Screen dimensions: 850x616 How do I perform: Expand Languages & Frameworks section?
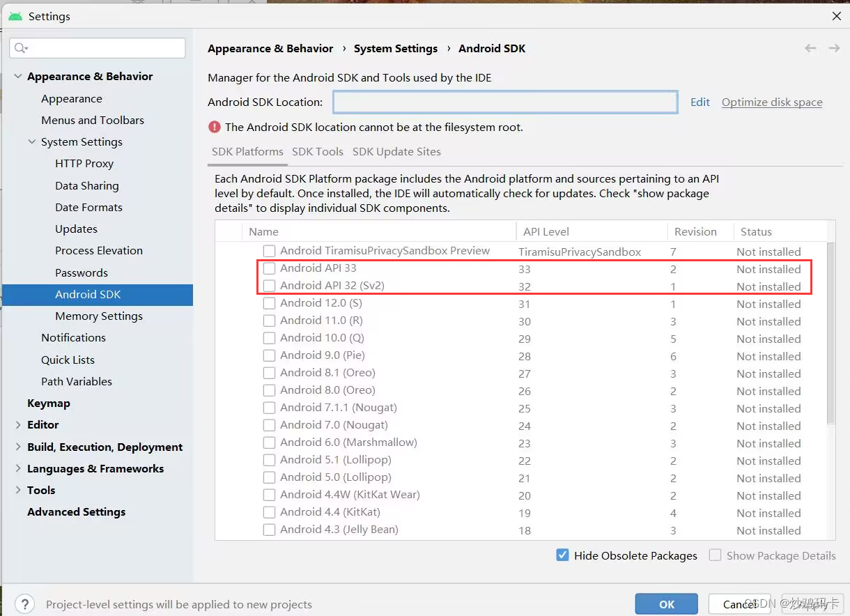pyautogui.click(x=18, y=468)
